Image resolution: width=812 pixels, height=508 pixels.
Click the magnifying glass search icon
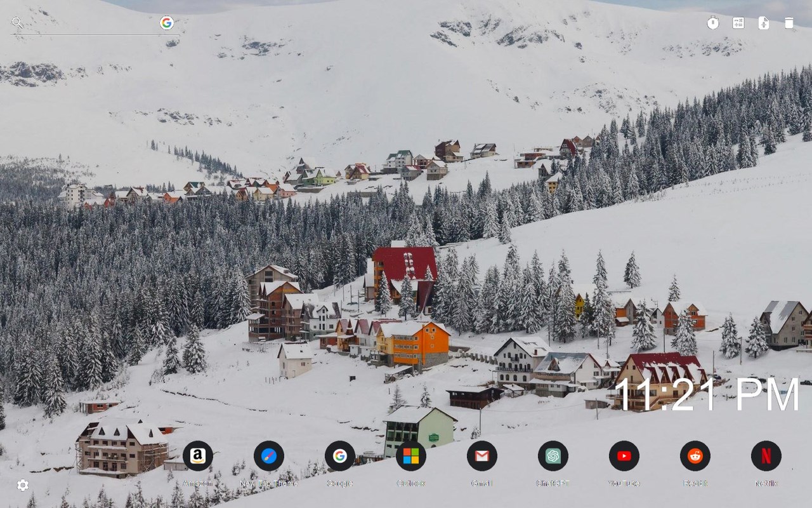(x=17, y=23)
